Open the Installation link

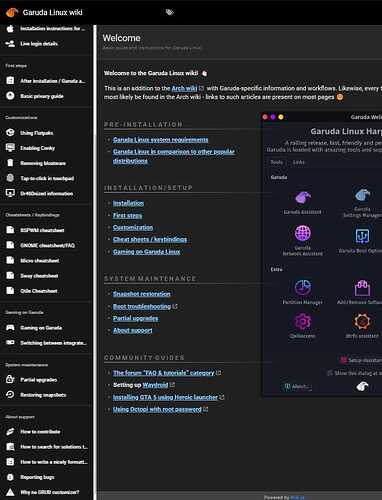128,203
